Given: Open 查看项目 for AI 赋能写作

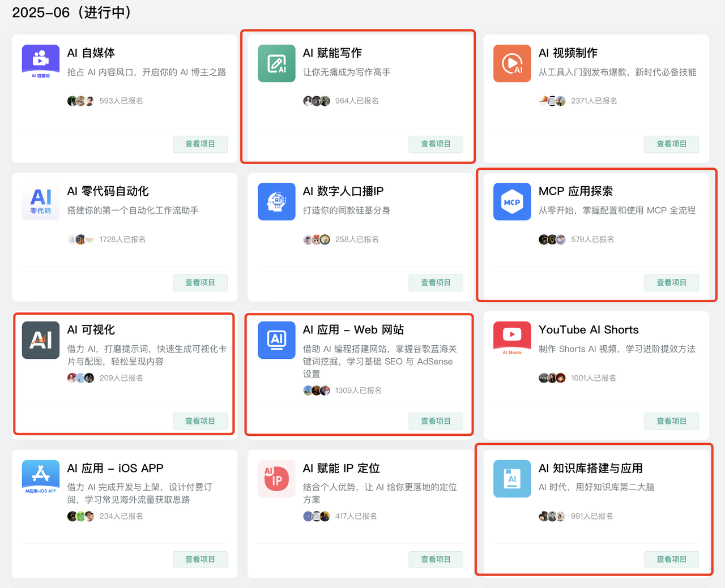Looking at the screenshot, I should [x=436, y=144].
